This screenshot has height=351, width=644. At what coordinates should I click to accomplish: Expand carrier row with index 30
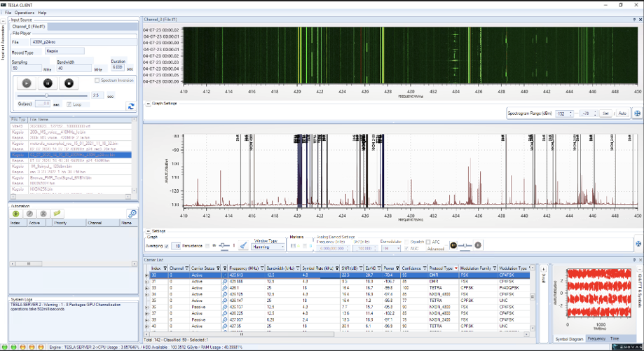(146, 276)
